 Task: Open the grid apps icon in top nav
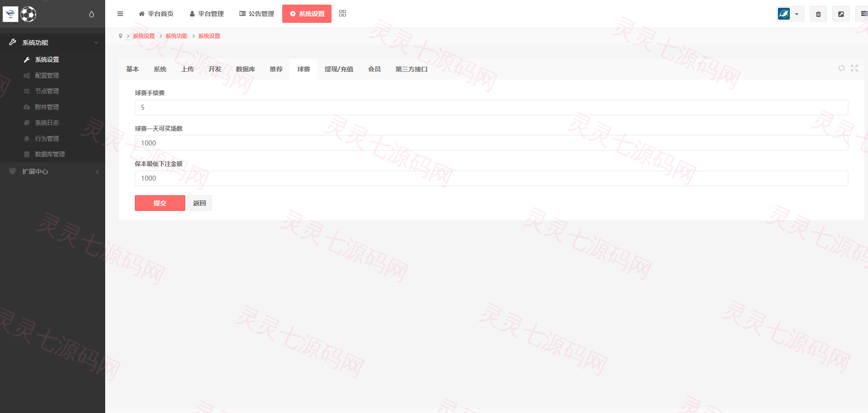343,14
